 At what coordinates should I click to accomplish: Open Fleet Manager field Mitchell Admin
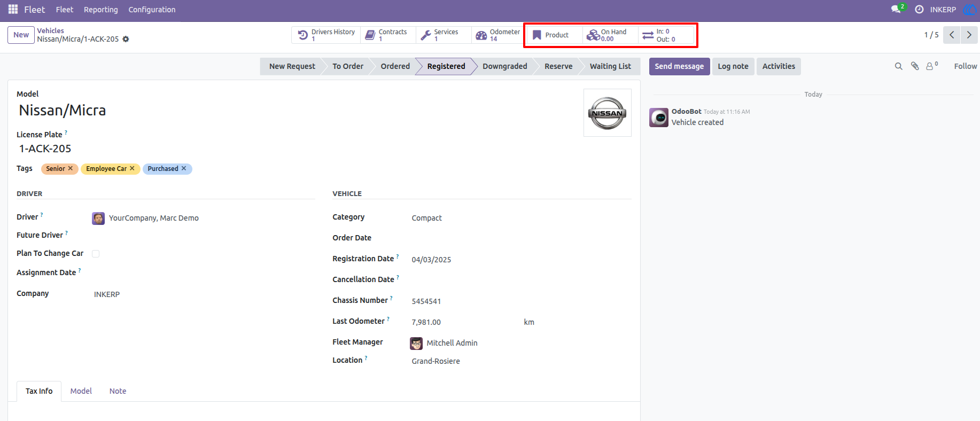521,343
